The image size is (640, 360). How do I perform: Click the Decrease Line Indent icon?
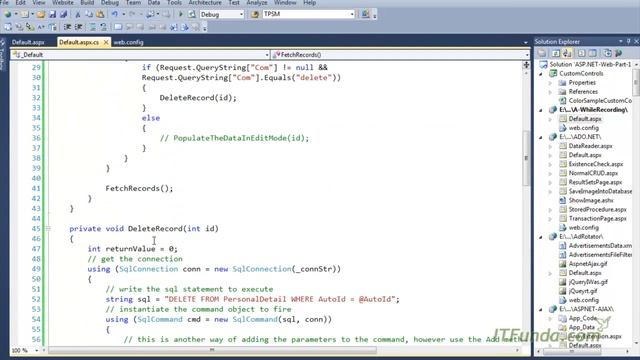(67, 27)
